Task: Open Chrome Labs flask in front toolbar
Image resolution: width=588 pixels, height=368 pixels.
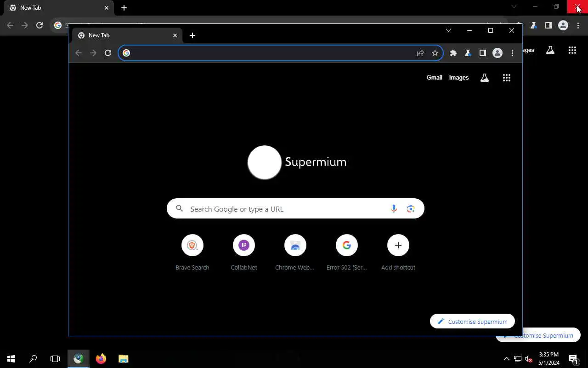Action: point(468,53)
